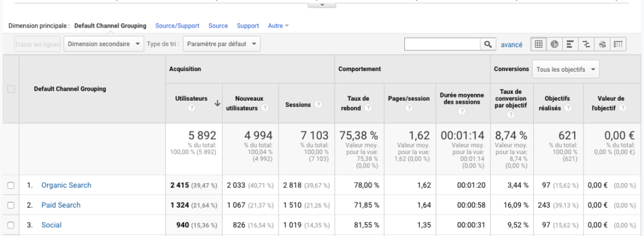Viewport: 644px width, 236px height.
Task: Switch to Source dimension
Action: click(x=218, y=26)
